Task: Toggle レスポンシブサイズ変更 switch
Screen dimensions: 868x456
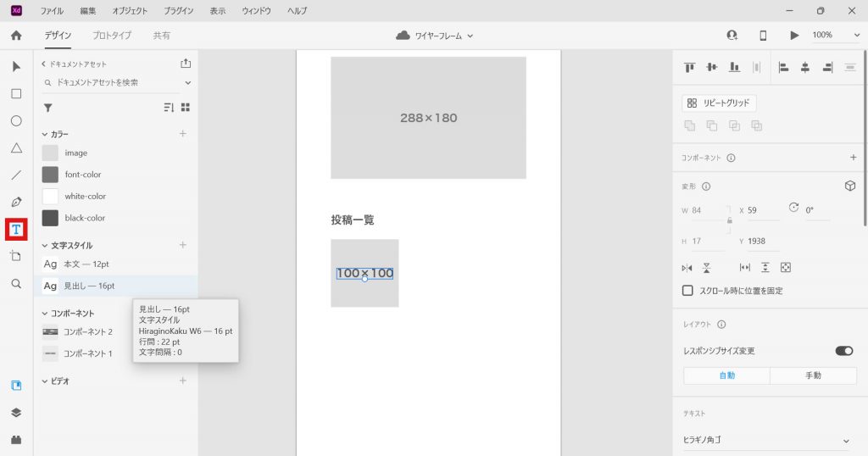Action: (844, 351)
